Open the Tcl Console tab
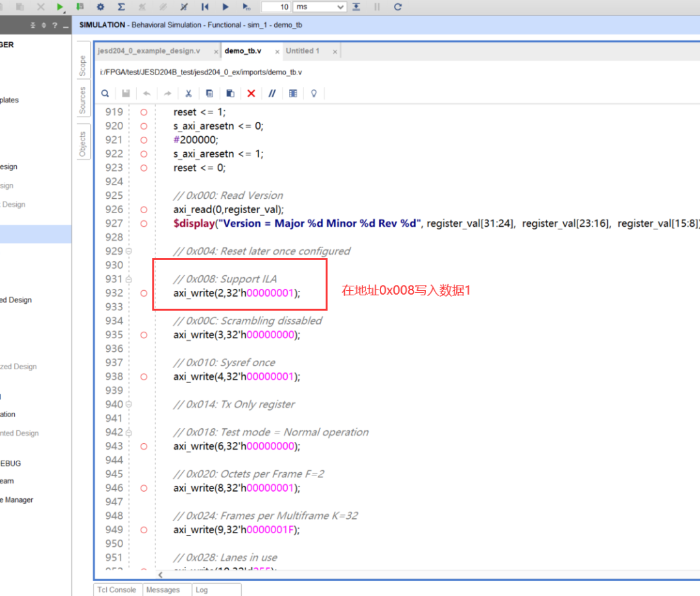 pyautogui.click(x=117, y=590)
